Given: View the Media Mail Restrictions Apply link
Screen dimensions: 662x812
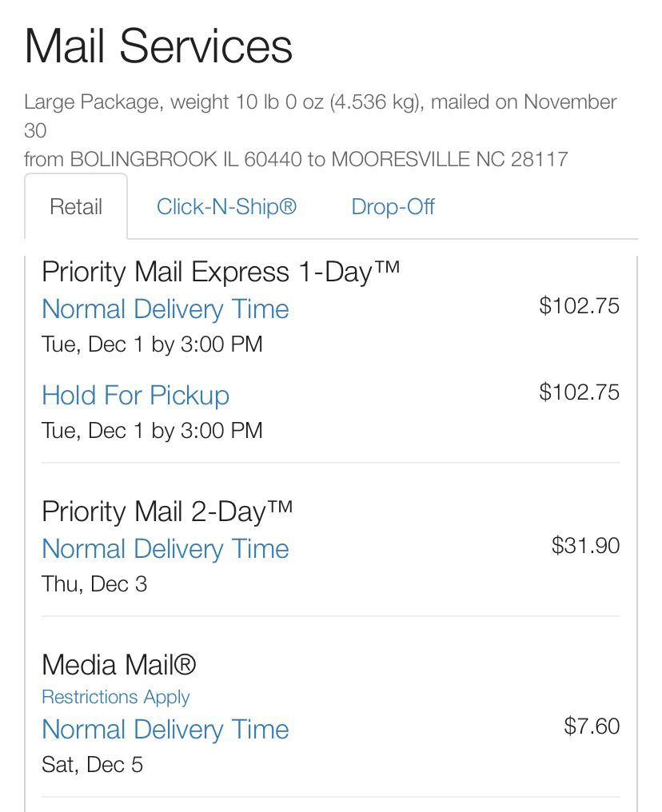Looking at the screenshot, I should pyautogui.click(x=115, y=697).
